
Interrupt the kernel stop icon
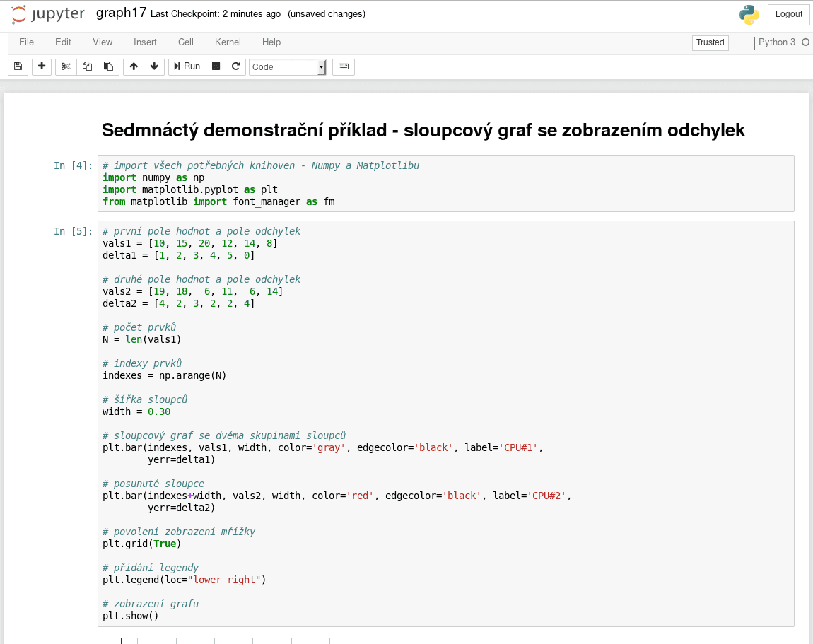click(216, 66)
